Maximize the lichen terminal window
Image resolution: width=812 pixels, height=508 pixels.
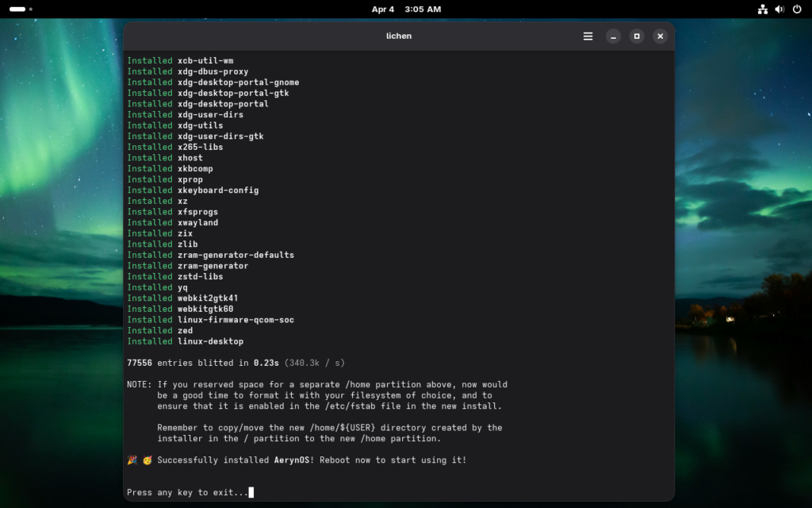636,37
